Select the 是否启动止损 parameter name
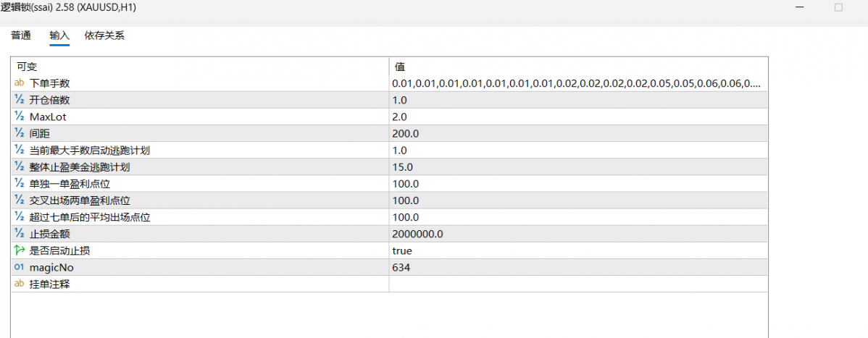 click(x=59, y=250)
